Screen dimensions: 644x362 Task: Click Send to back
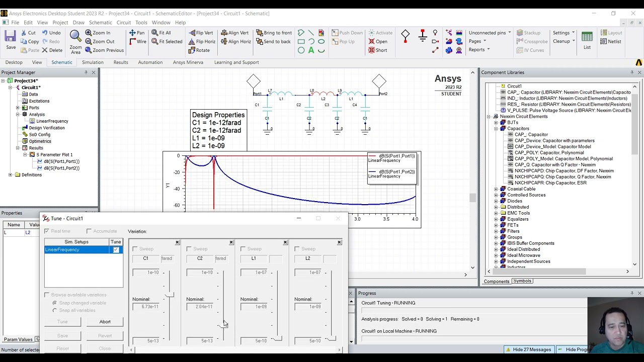tap(273, 42)
